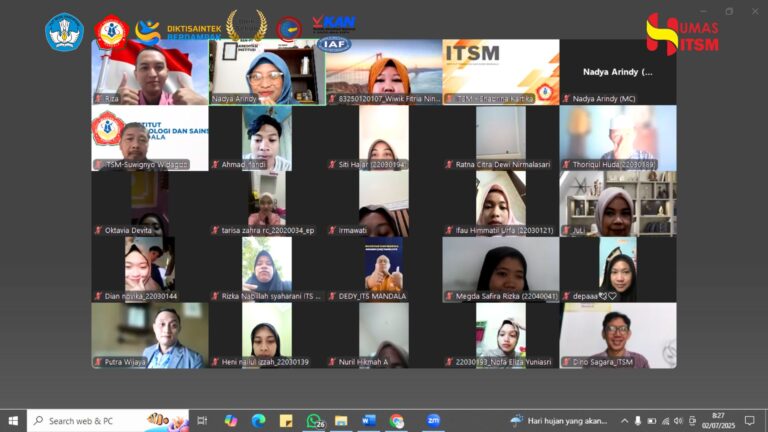This screenshot has width=768, height=432.
Task: Select Ratna Citra Dewi Nirmalasari's tile
Action: point(501,138)
